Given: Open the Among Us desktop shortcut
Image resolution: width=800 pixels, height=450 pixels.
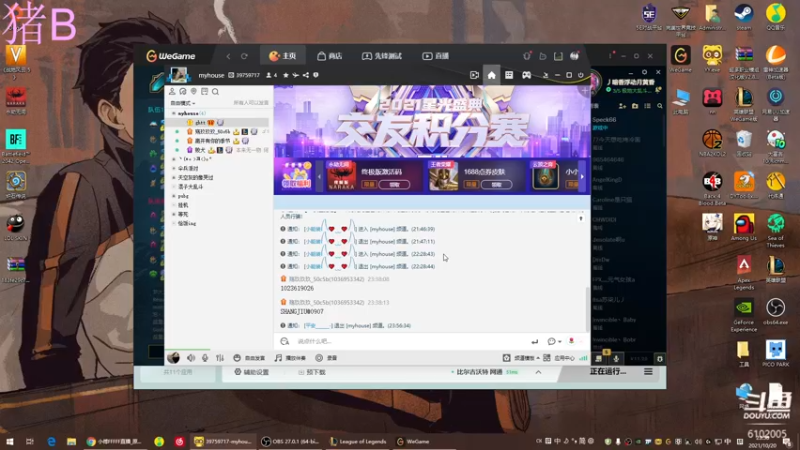Looking at the screenshot, I should point(743,228).
